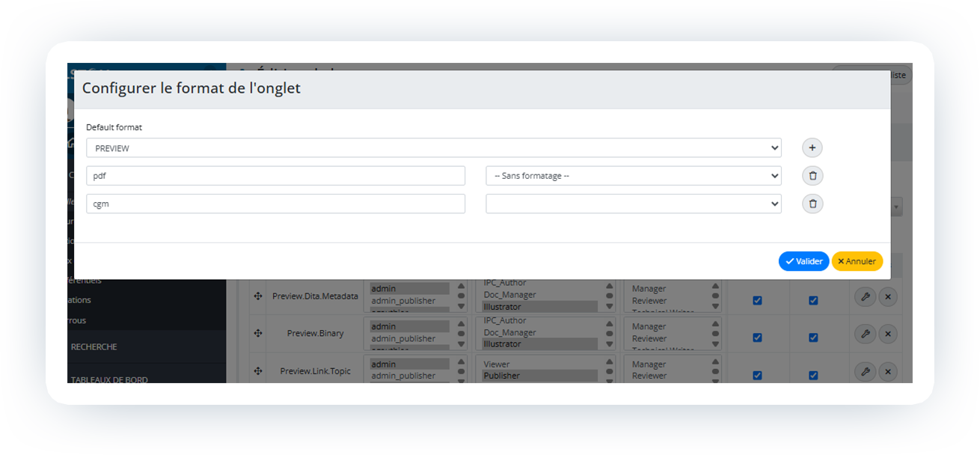Open the 'Sans formatage' dropdown
Viewport: 980px width, 455px height.
coord(633,176)
